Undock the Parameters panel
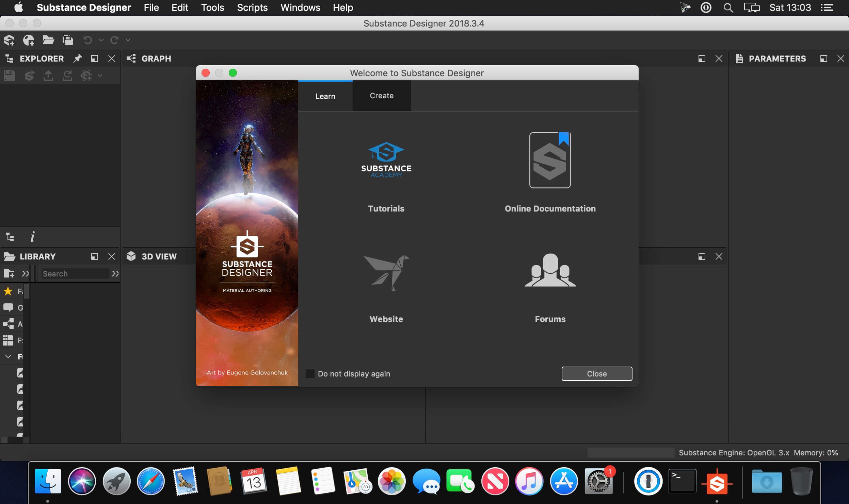The height and width of the screenshot is (504, 849). click(x=823, y=58)
